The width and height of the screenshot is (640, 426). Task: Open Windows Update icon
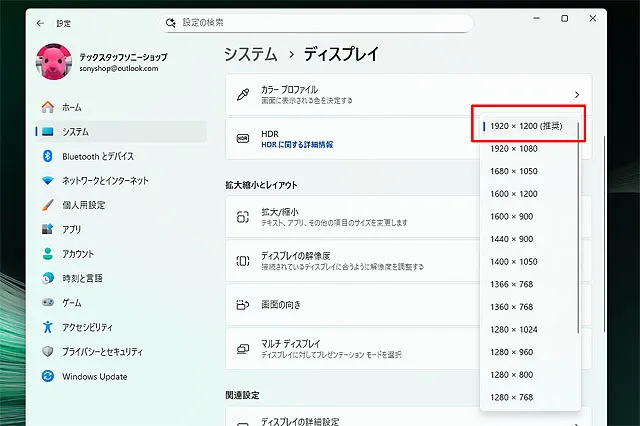(47, 376)
